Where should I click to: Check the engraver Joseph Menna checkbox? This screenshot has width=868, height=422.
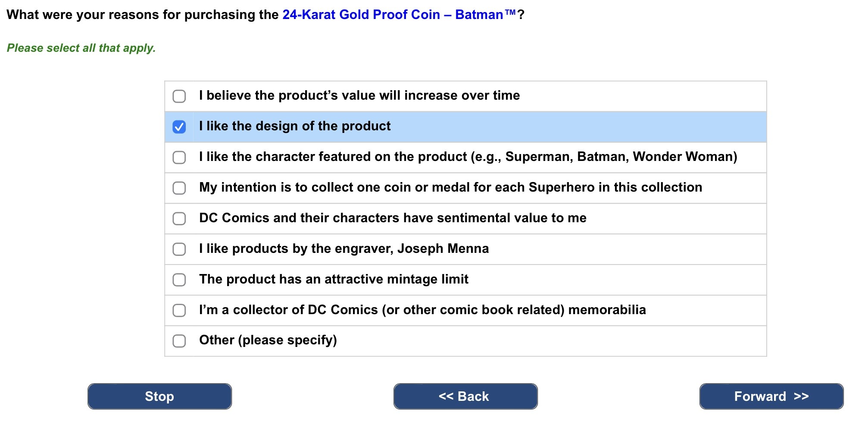pyautogui.click(x=179, y=249)
